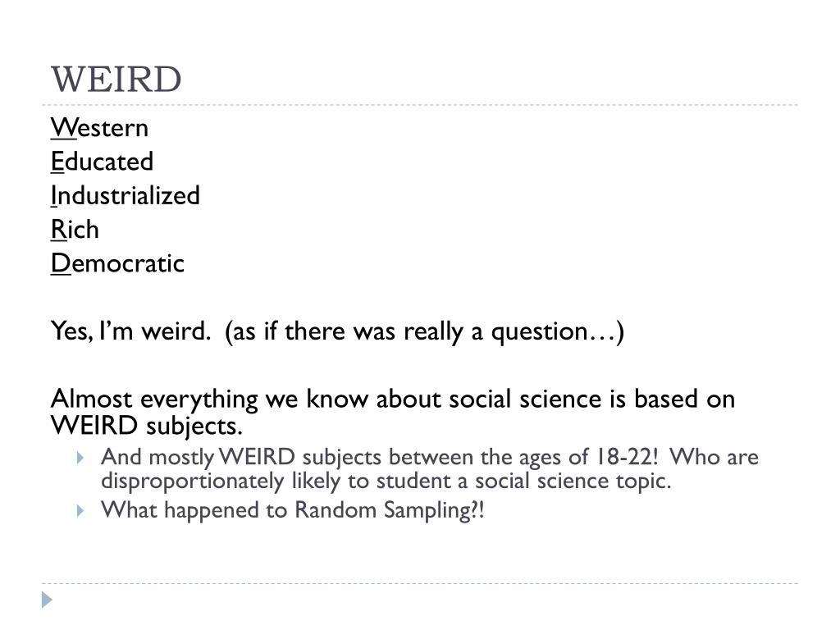The width and height of the screenshot is (840, 630).
Task: Click 'WEIRD subjects.' on the second line
Action: pos(147,426)
